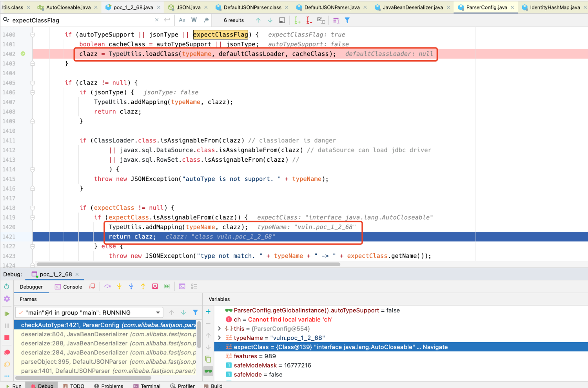Open the Profiler tool window
Screen dimensions: 588x388
[x=182, y=386]
